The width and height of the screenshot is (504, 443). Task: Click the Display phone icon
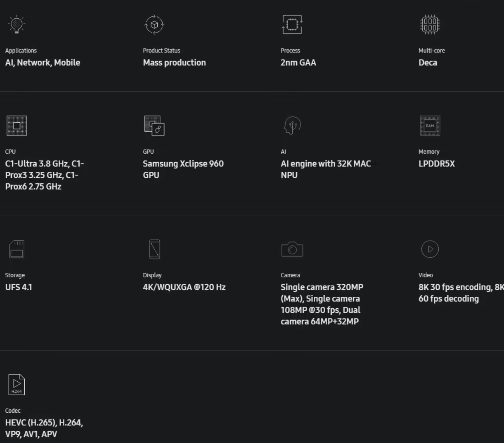point(154,249)
